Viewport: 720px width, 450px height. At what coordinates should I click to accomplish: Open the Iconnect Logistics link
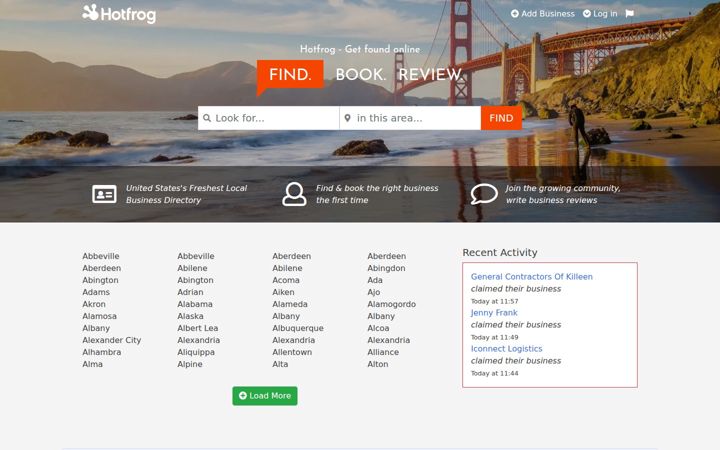pyautogui.click(x=506, y=349)
